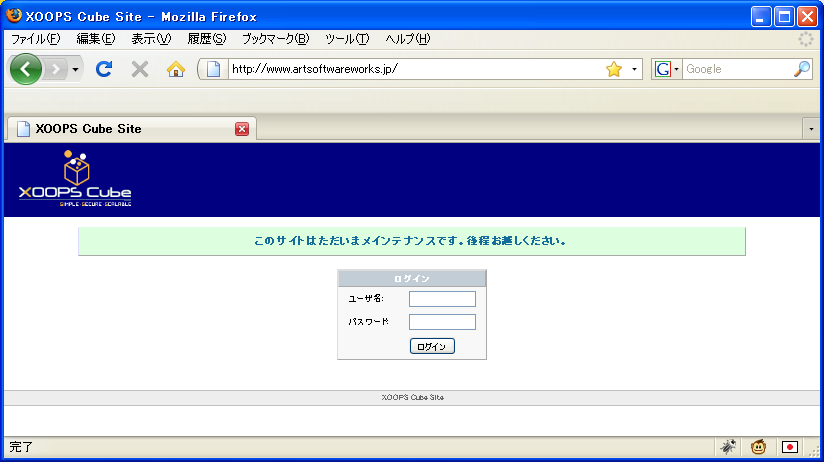This screenshot has width=824, height=462.
Task: Close the XOOPS Cube Site tab
Action: point(242,129)
